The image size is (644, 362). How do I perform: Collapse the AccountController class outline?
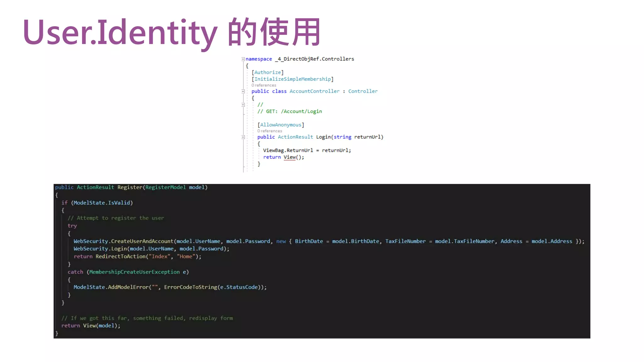point(243,91)
